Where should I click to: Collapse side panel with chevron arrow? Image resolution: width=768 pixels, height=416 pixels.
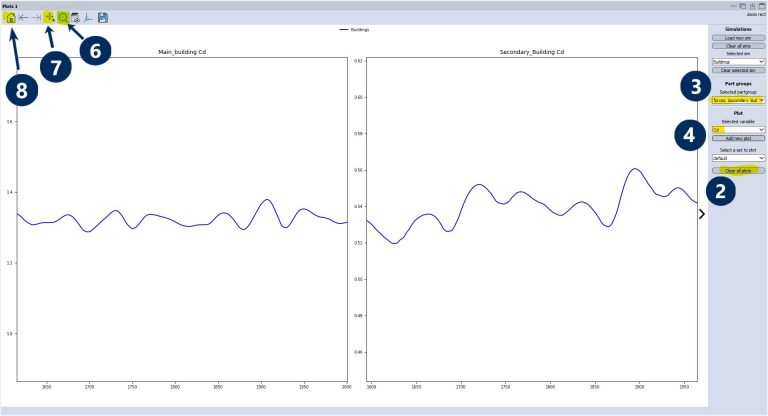point(702,214)
